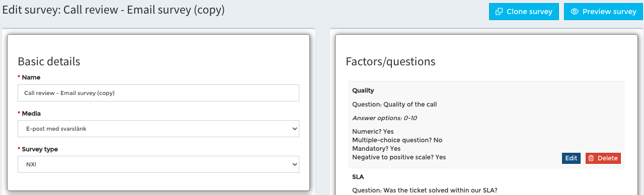This screenshot has height=195, width=644.
Task: Click the Basic details heading
Action: (49, 62)
